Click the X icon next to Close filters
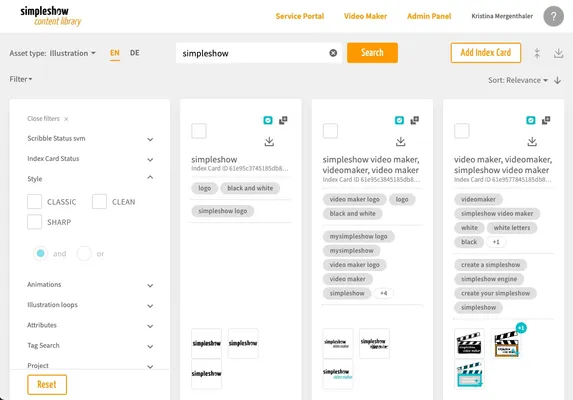 [66, 119]
